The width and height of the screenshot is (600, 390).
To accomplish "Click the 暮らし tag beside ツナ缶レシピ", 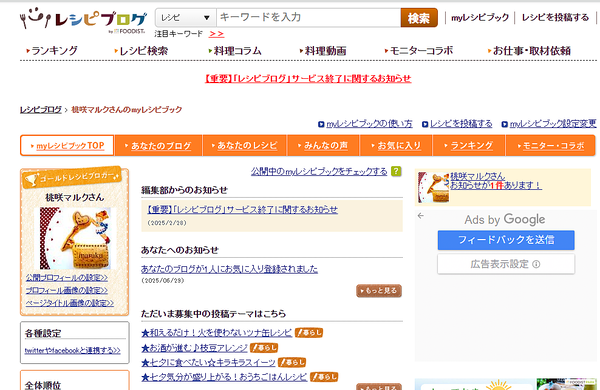I will [x=309, y=333].
